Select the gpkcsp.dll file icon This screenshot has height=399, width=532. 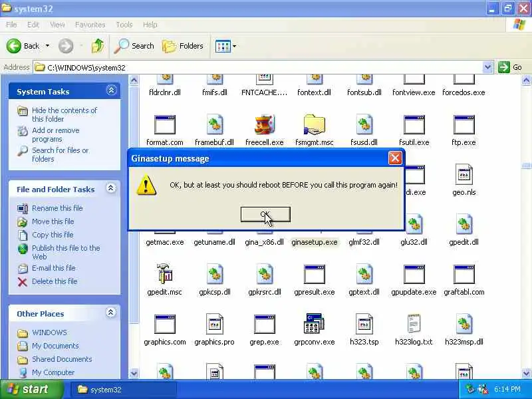[x=214, y=274]
